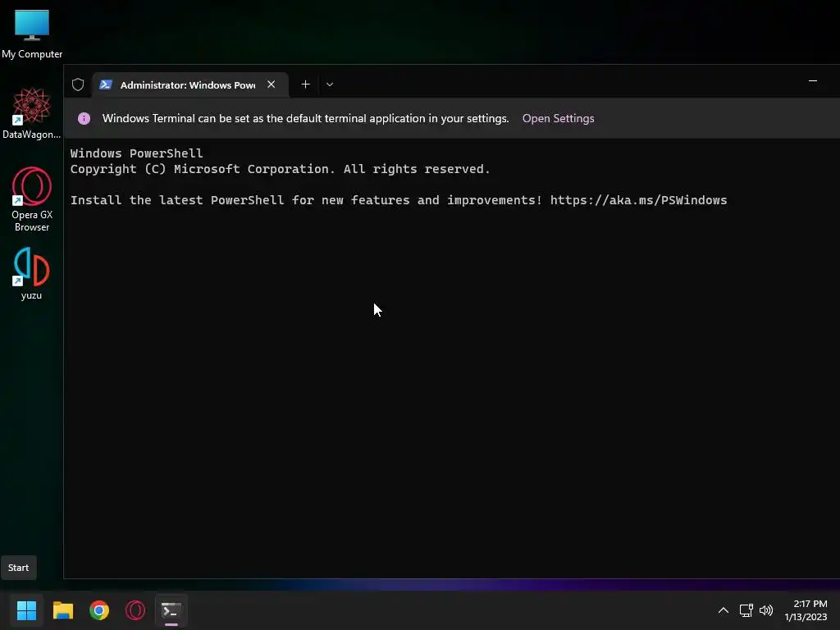Open the My Computer desktop icon
This screenshot has width=840, height=630.
click(32, 34)
